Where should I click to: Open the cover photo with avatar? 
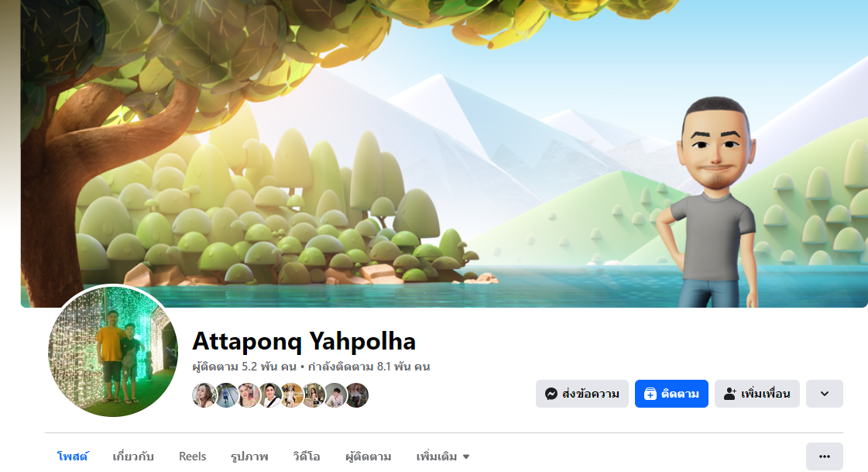[x=444, y=153]
